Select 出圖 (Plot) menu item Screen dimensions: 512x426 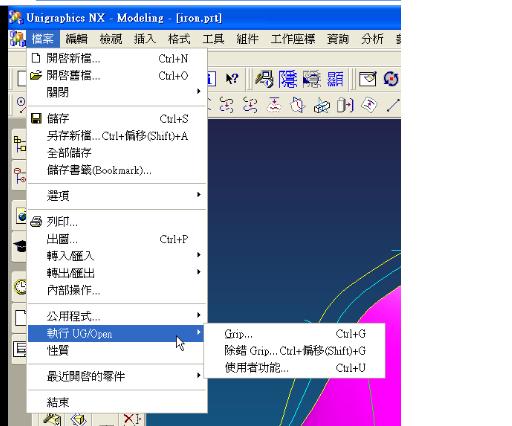117,239
